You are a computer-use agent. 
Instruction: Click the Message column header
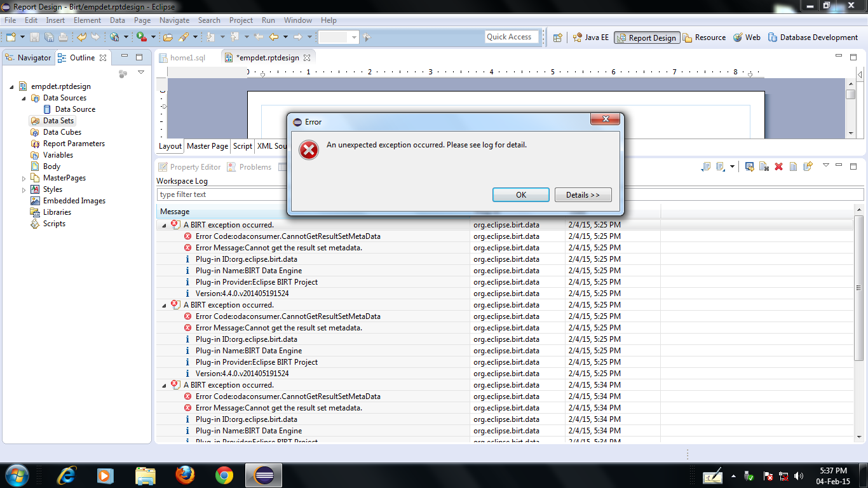click(313, 212)
